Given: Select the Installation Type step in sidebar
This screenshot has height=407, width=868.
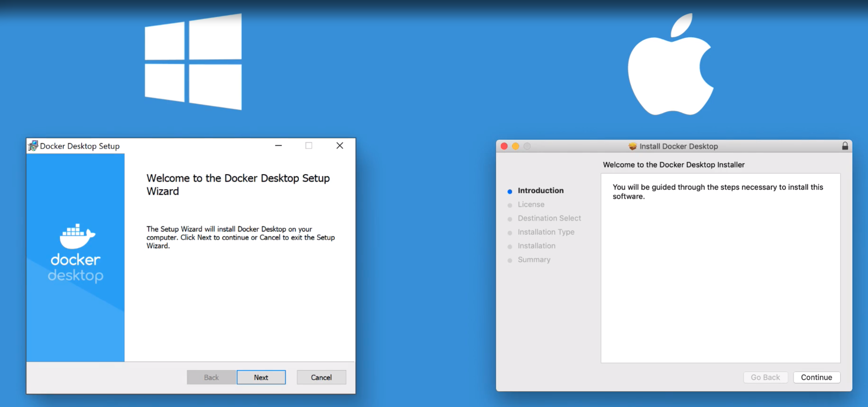Looking at the screenshot, I should (546, 232).
